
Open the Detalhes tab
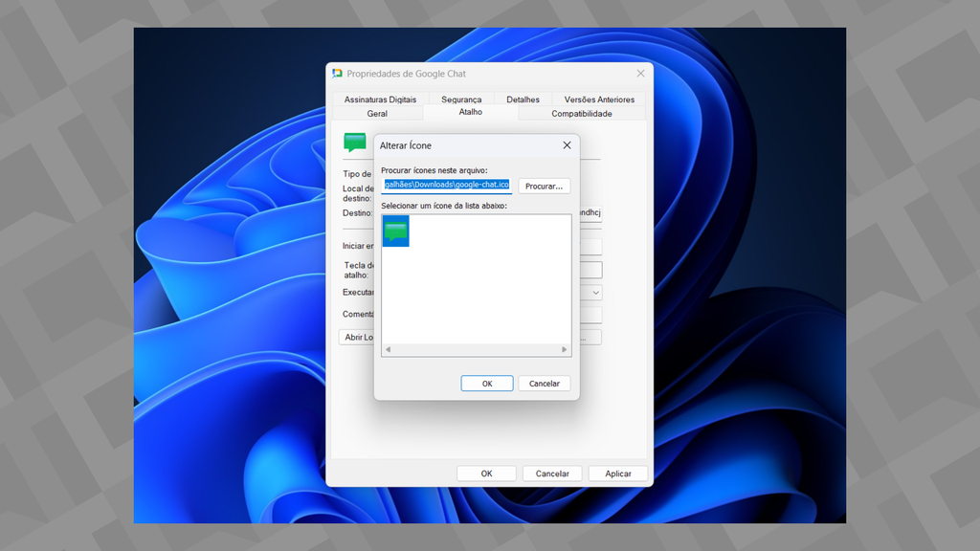point(523,99)
